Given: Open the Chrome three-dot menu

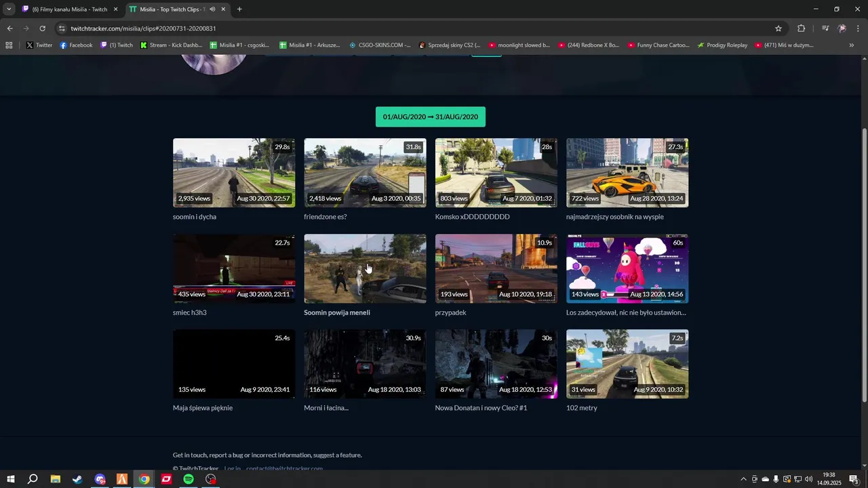Looking at the screenshot, I should click(859, 28).
